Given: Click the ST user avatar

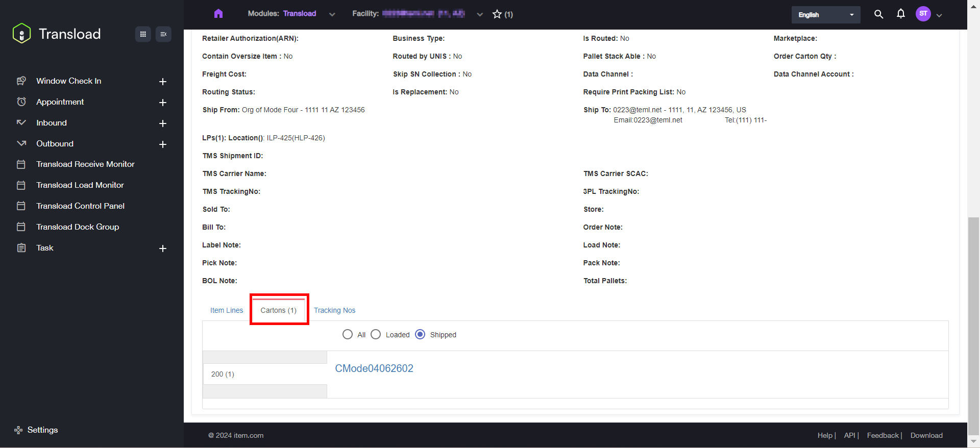Looking at the screenshot, I should [923, 14].
